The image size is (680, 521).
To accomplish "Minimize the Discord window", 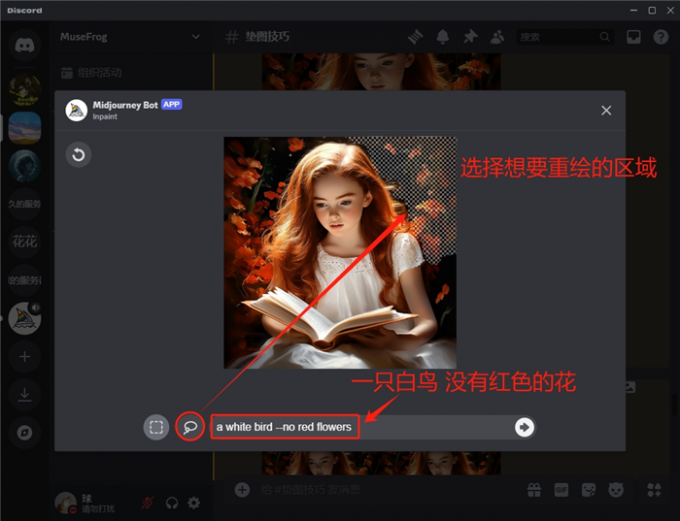I will tap(634, 10).
